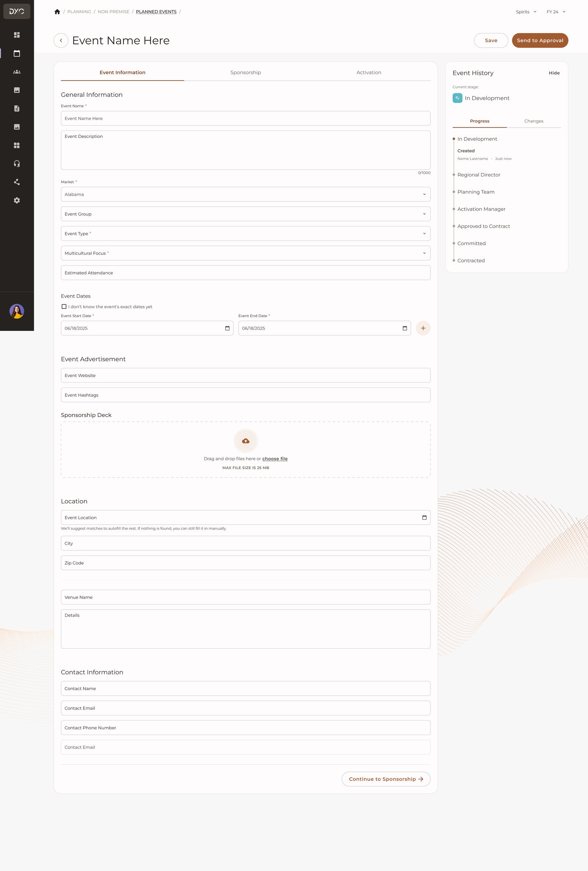Click the share nodes icon in sidebar

pyautogui.click(x=17, y=182)
